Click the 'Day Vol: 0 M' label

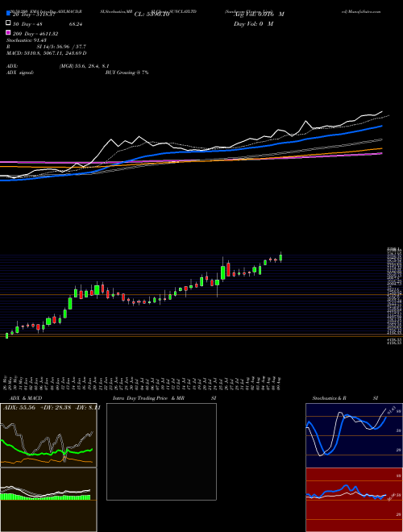point(253,23)
